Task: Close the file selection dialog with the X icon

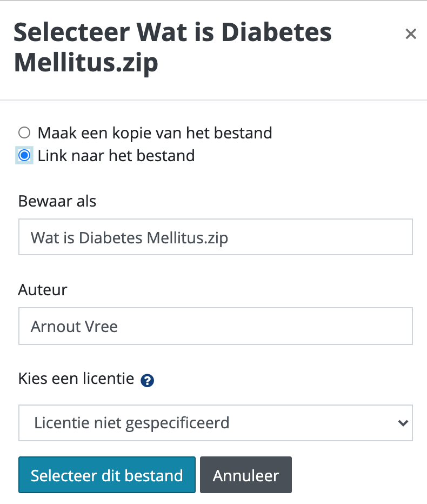Action: coord(411,34)
